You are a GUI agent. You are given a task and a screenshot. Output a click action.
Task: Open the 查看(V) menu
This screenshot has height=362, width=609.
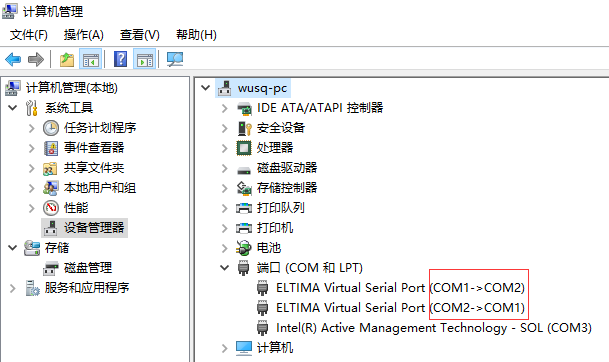[139, 35]
